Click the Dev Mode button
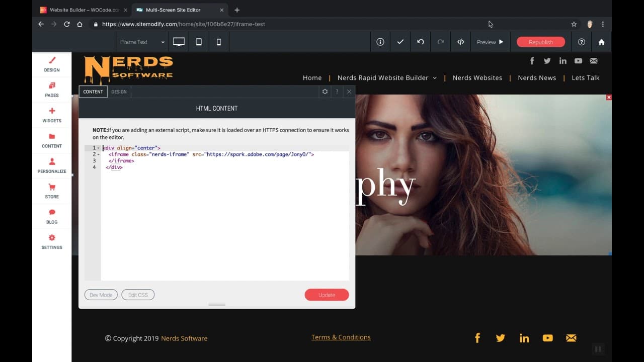Screen dimensions: 644x362 pyautogui.click(x=101, y=295)
